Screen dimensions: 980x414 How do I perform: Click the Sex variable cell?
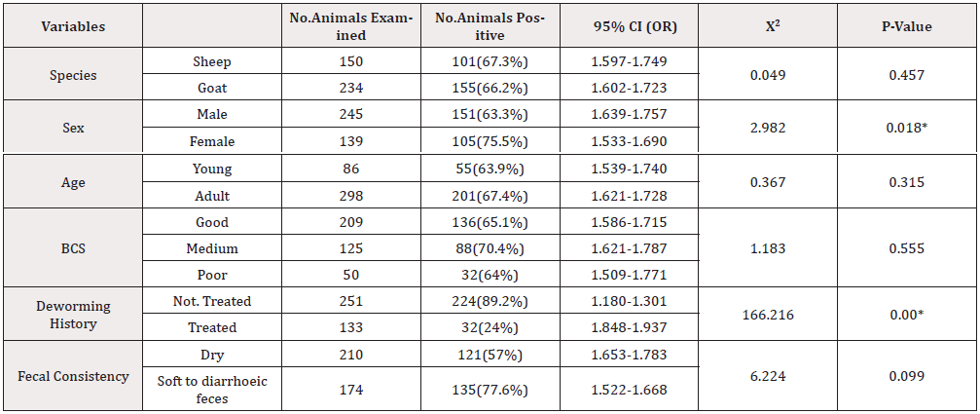73,128
